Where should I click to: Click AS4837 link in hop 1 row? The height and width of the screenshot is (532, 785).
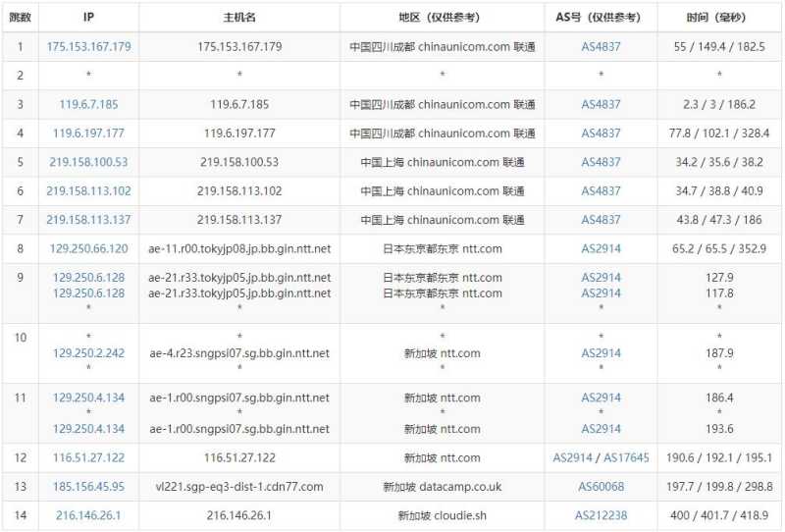[x=601, y=46]
